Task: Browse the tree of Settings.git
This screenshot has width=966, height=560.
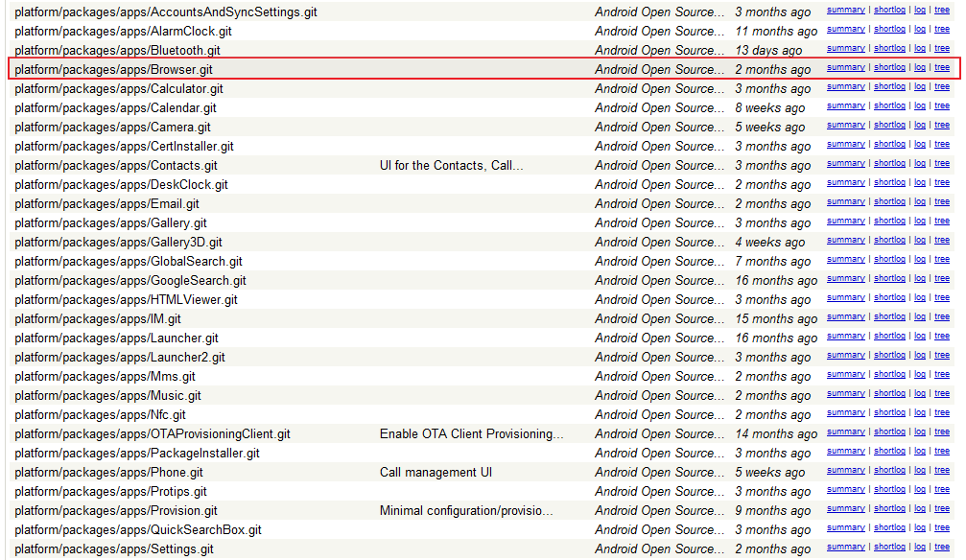Action: click(x=942, y=546)
